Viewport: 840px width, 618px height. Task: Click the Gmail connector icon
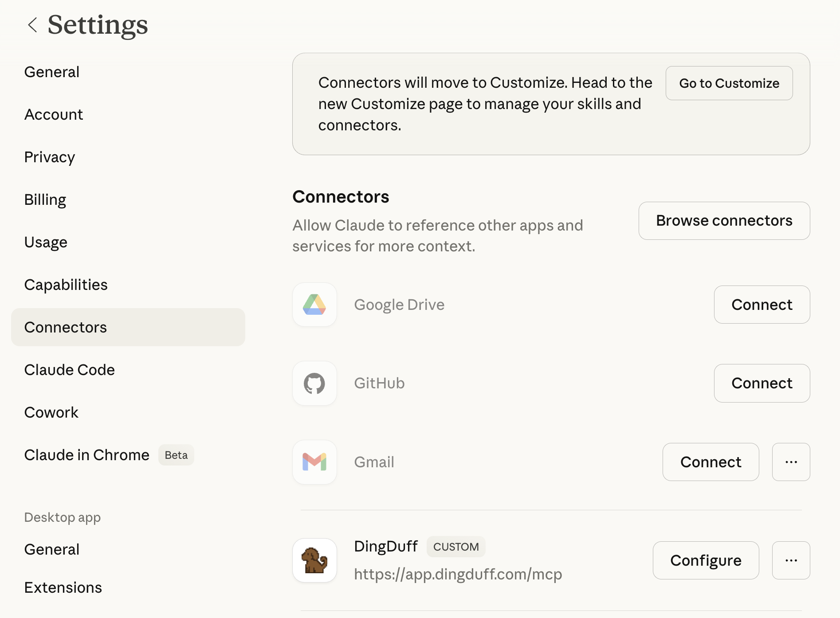pos(314,462)
